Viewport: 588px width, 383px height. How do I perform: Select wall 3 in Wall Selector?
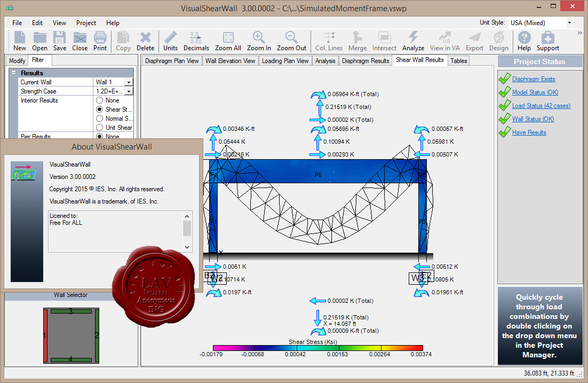71,311
